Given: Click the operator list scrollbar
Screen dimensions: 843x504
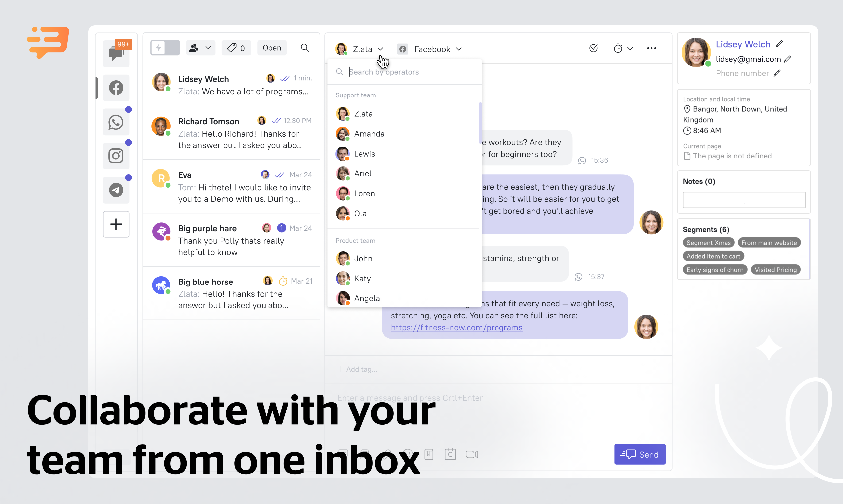Looking at the screenshot, I should (x=480, y=122).
